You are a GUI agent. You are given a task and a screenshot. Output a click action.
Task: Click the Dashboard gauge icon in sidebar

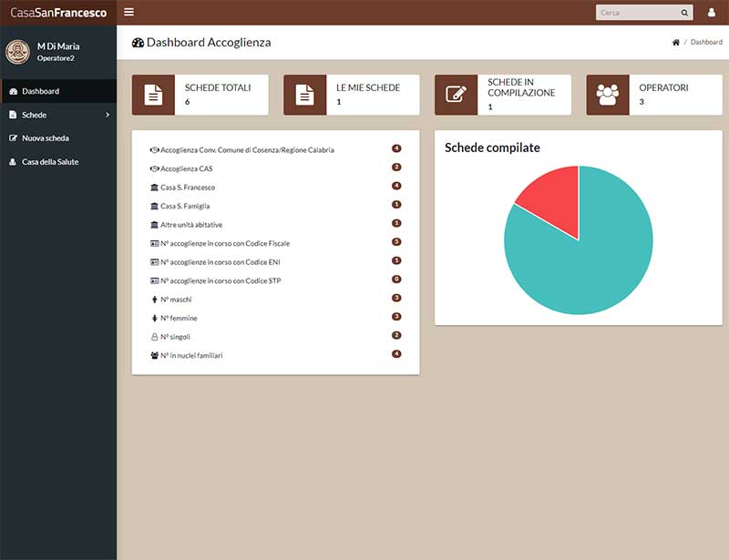(x=13, y=91)
